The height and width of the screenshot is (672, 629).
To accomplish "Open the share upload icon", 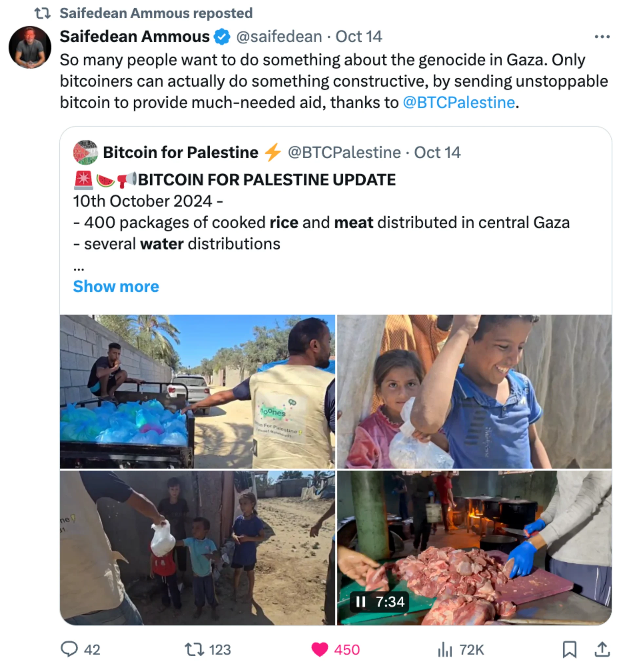I will point(602,649).
